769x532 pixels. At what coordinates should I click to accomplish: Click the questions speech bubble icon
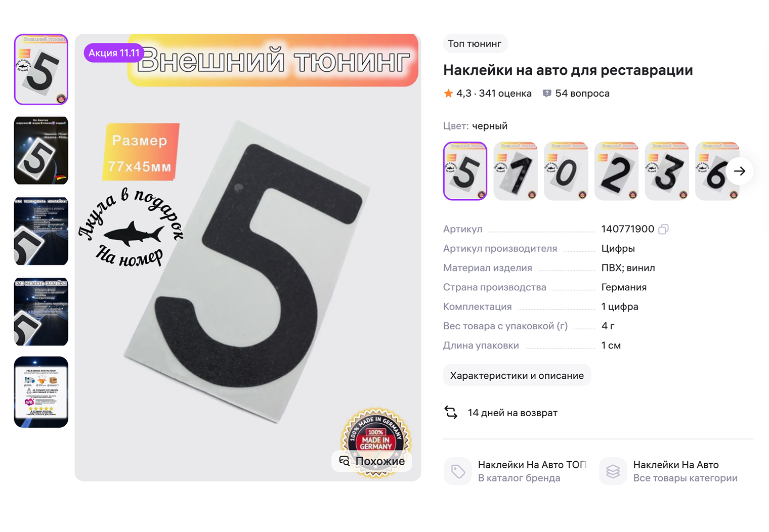[547, 94]
